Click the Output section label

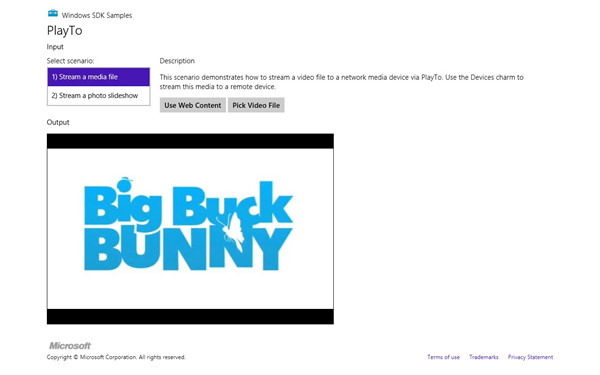(x=58, y=122)
